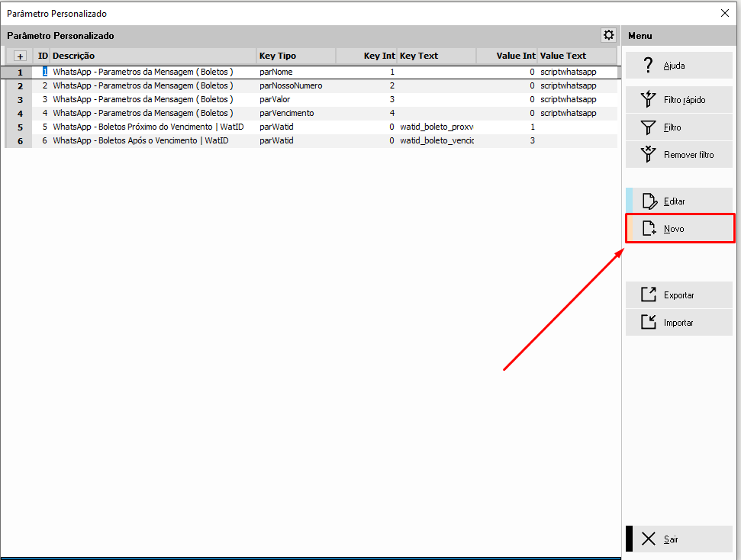
Task: Open grid settings gear icon
Action: point(608,35)
